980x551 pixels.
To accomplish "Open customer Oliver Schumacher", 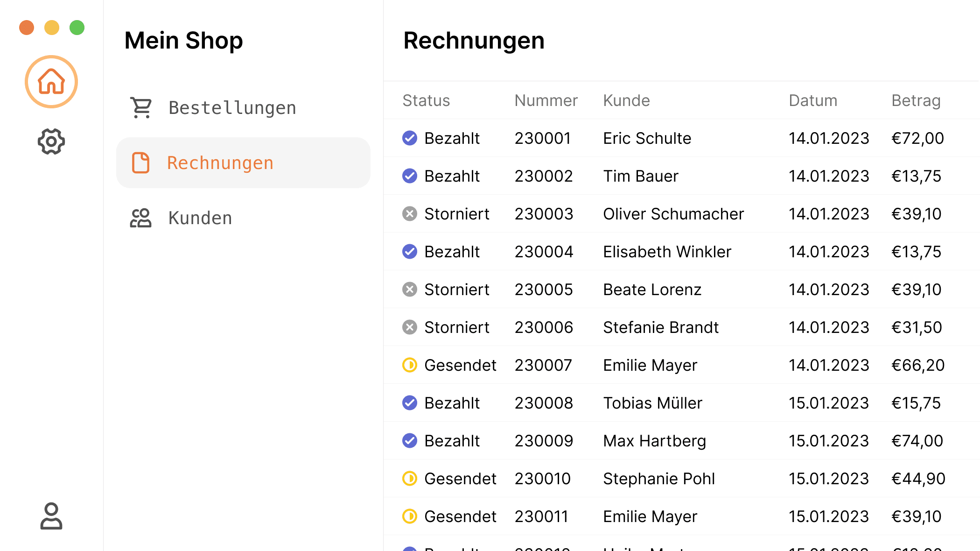I will coord(673,214).
